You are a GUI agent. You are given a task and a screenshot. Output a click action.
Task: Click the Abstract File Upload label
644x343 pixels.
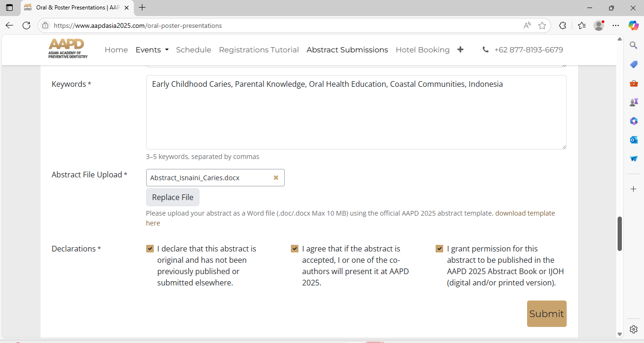coord(90,175)
